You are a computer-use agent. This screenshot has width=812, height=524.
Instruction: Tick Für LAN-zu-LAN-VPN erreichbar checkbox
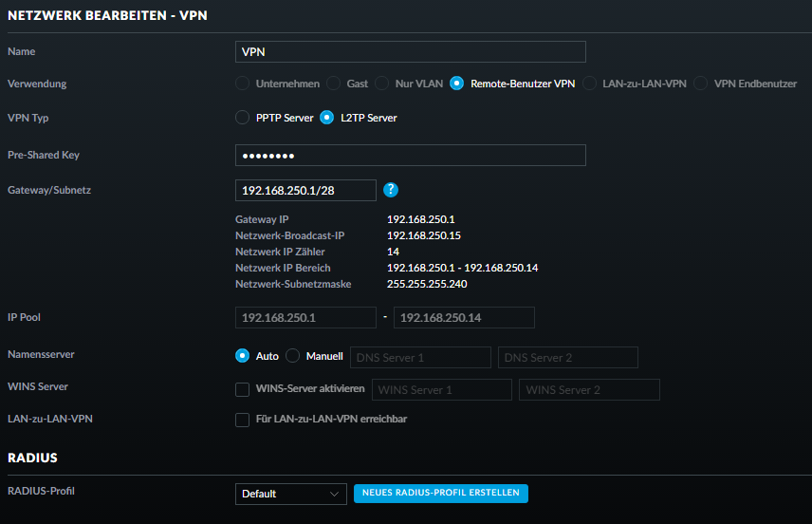click(x=243, y=420)
